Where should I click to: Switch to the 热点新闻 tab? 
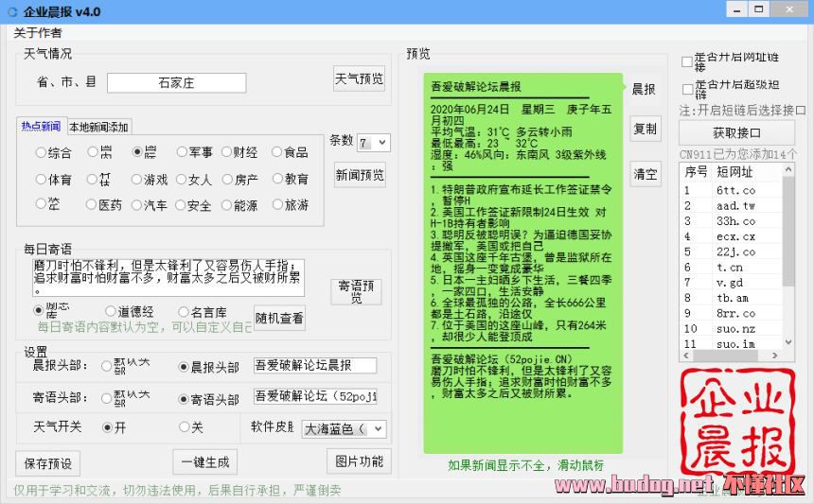[x=41, y=126]
